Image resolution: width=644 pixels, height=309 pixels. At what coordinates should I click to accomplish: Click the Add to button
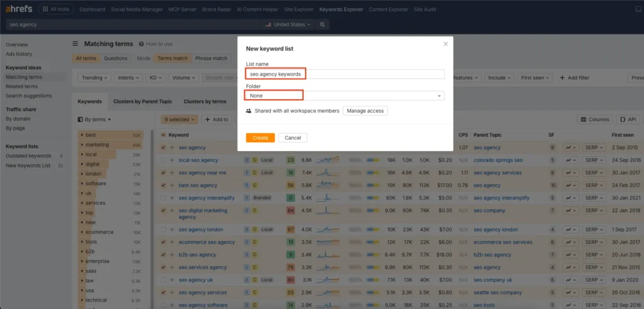[x=217, y=120]
